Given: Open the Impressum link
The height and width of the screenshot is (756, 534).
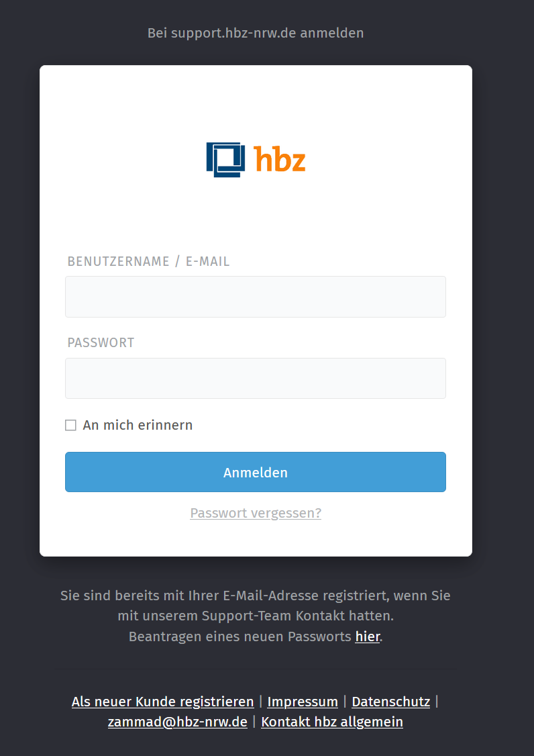Looking at the screenshot, I should (x=303, y=702).
